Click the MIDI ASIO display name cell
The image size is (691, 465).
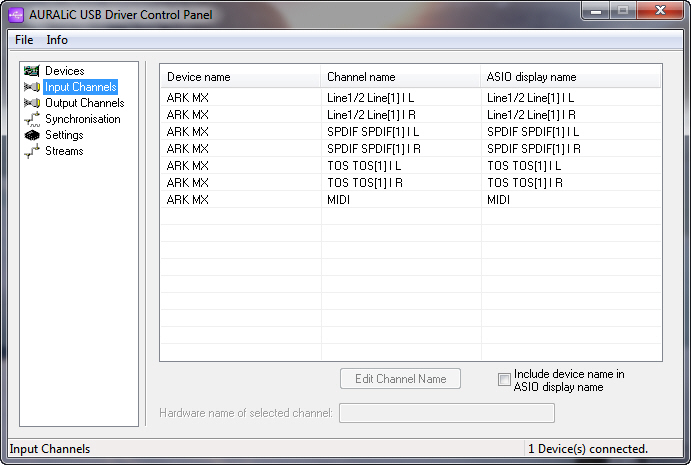pyautogui.click(x=498, y=200)
